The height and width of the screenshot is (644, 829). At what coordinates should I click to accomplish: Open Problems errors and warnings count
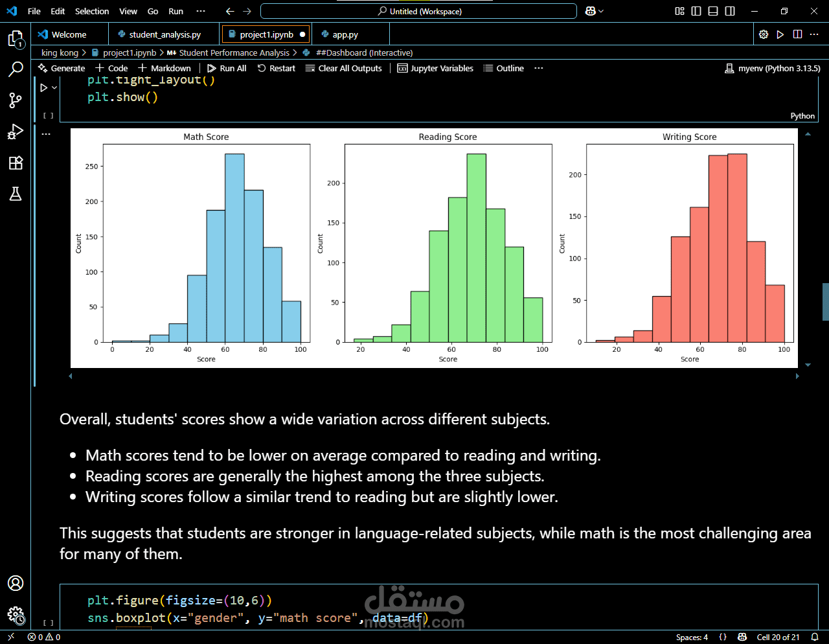pos(44,637)
